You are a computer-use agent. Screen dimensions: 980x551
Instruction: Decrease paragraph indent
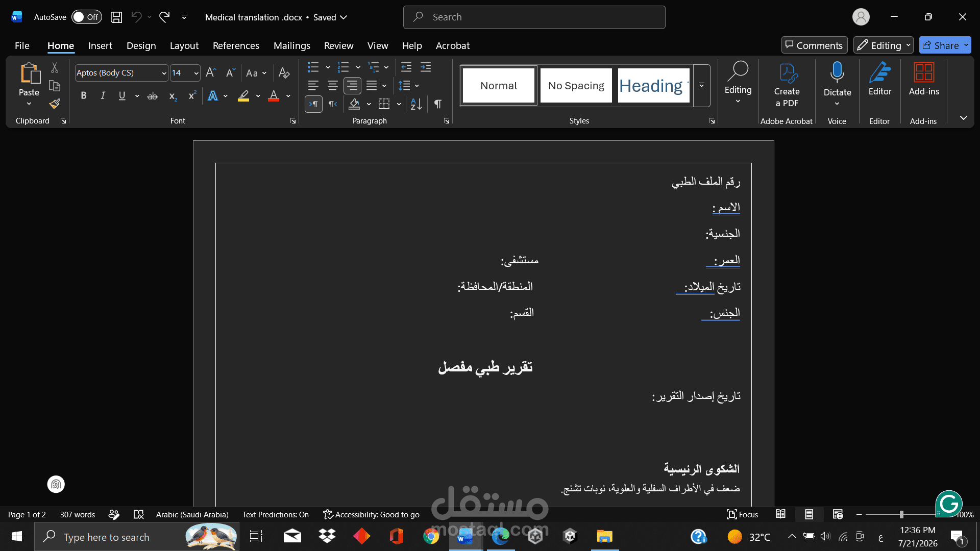pyautogui.click(x=406, y=67)
